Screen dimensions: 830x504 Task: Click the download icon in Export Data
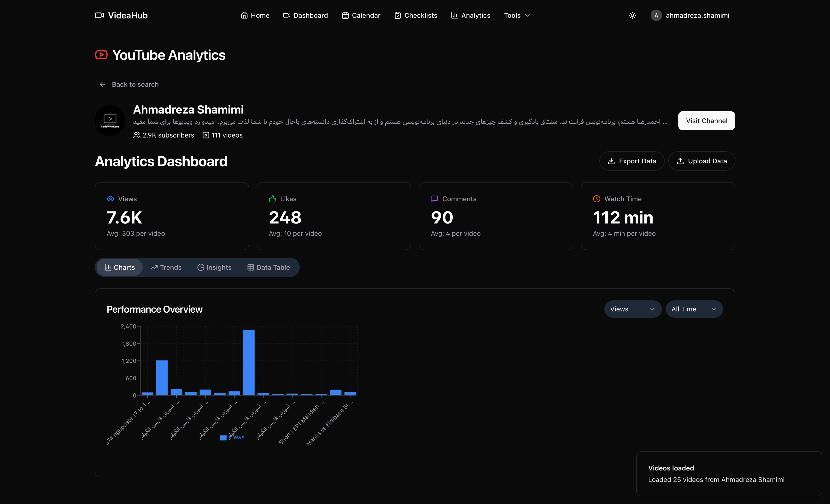pos(611,161)
